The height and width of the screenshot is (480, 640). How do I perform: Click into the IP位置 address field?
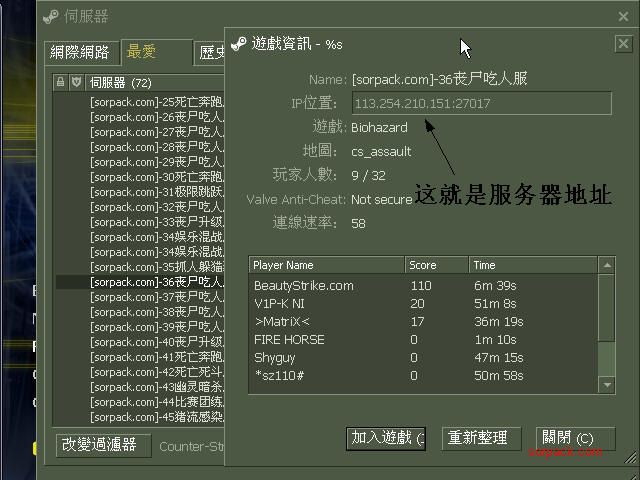point(481,103)
